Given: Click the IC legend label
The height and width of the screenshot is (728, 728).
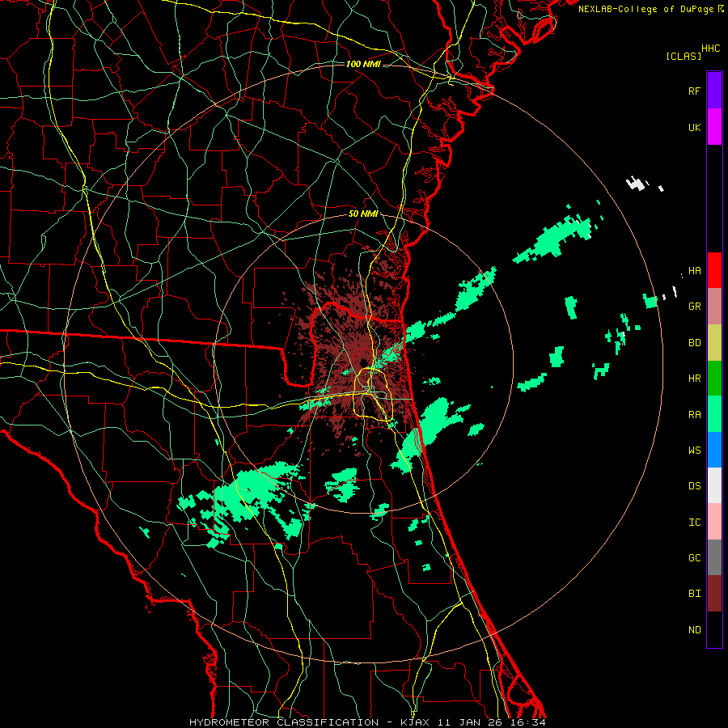Looking at the screenshot, I should point(694,523).
